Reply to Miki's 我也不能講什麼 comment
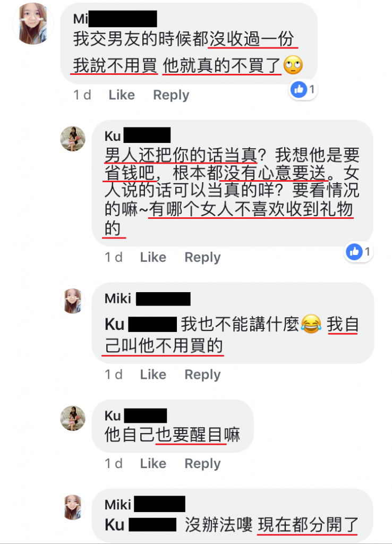The height and width of the screenshot is (544, 392). pos(202,375)
